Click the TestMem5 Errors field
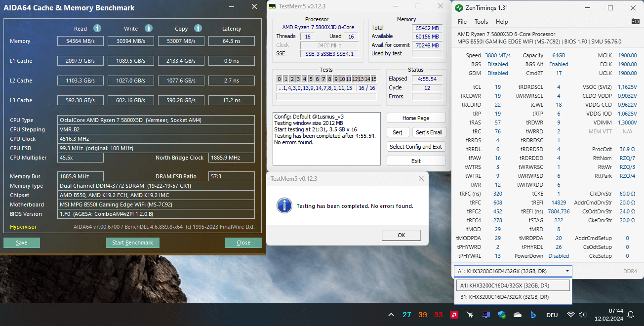The width and height of the screenshot is (644, 326). coord(427,97)
